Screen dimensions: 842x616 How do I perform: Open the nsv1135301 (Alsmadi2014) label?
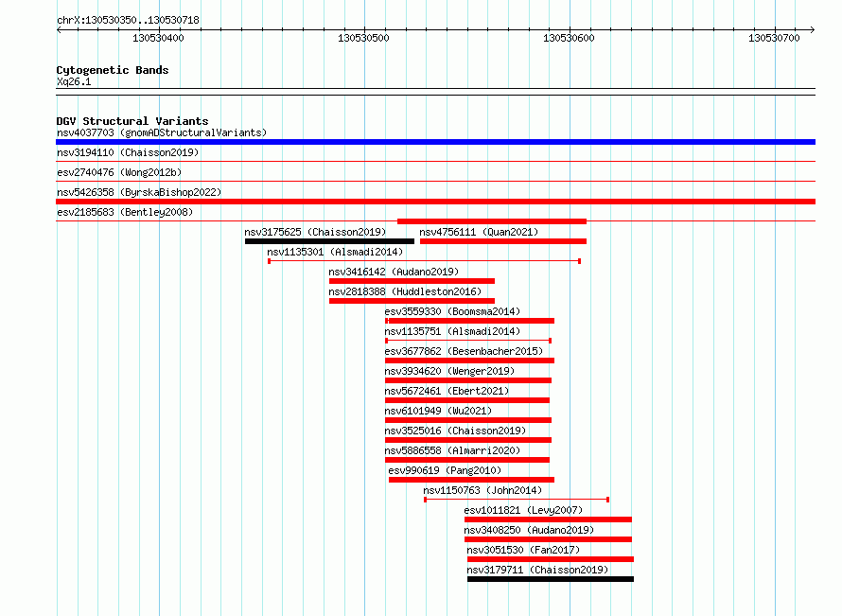335,252
